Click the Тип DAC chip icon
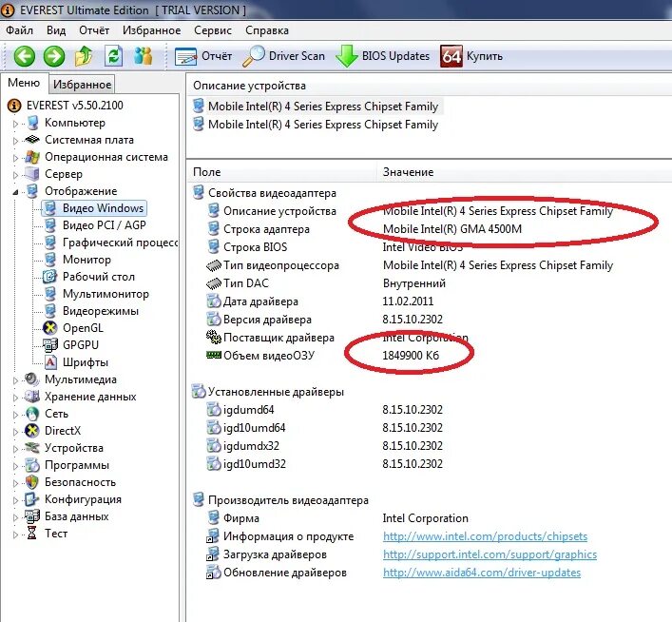The height and width of the screenshot is (622, 672). pyautogui.click(x=214, y=283)
